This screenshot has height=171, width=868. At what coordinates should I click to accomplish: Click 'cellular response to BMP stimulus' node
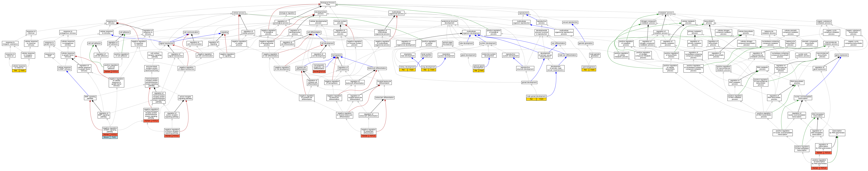pos(64,68)
